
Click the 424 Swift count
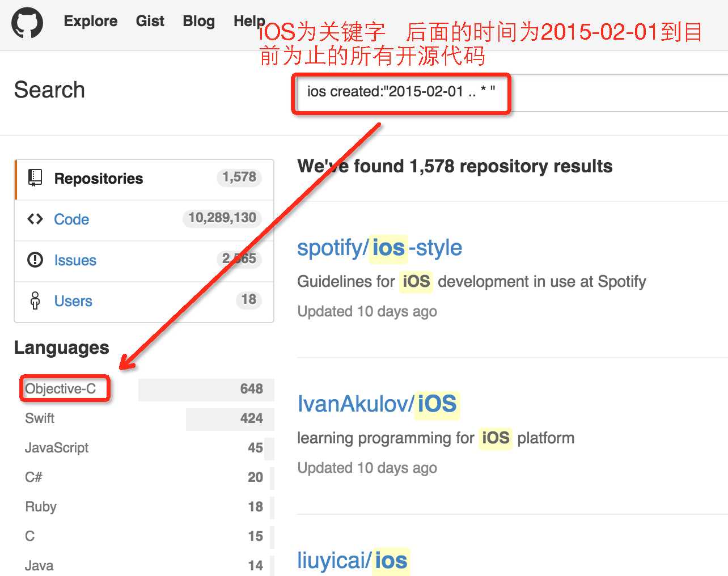251,418
